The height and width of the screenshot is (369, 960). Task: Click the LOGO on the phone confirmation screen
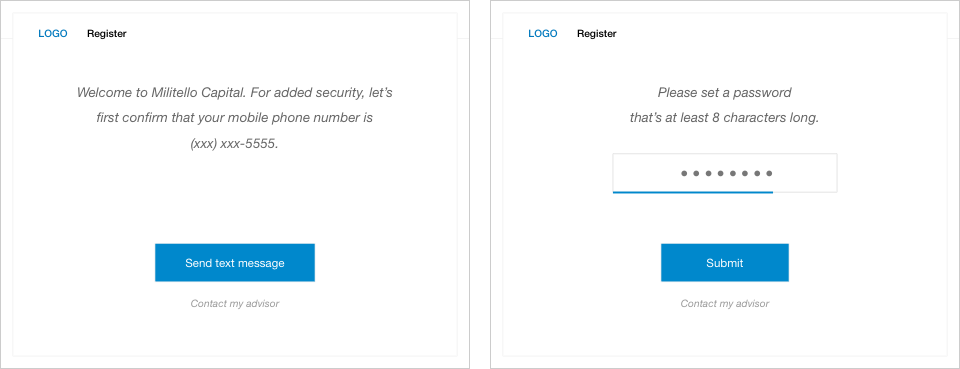53,34
